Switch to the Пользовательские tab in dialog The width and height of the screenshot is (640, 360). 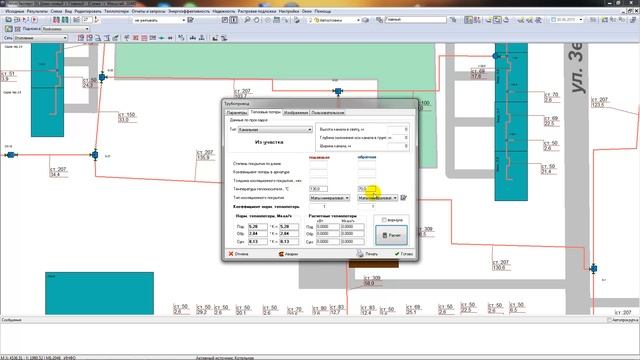pyautogui.click(x=328, y=112)
